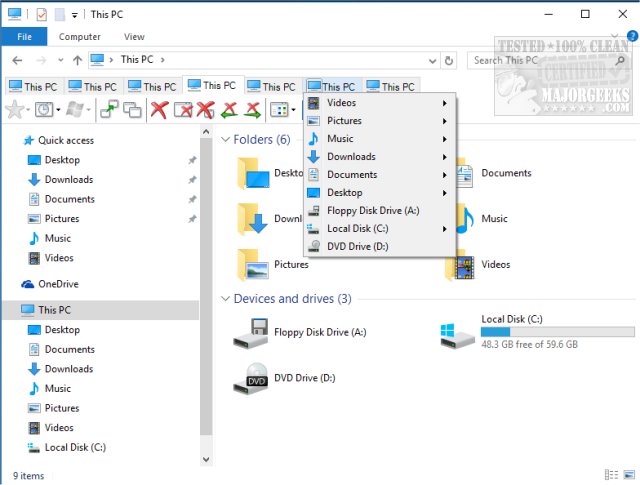Collapse the Folders (6) group
The image size is (640, 485).
225,140
